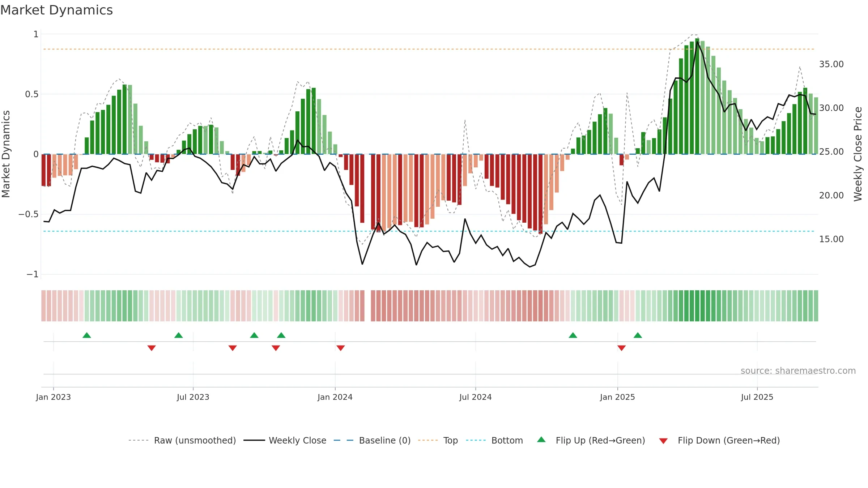Click the 25.00 price axis value

tap(831, 152)
